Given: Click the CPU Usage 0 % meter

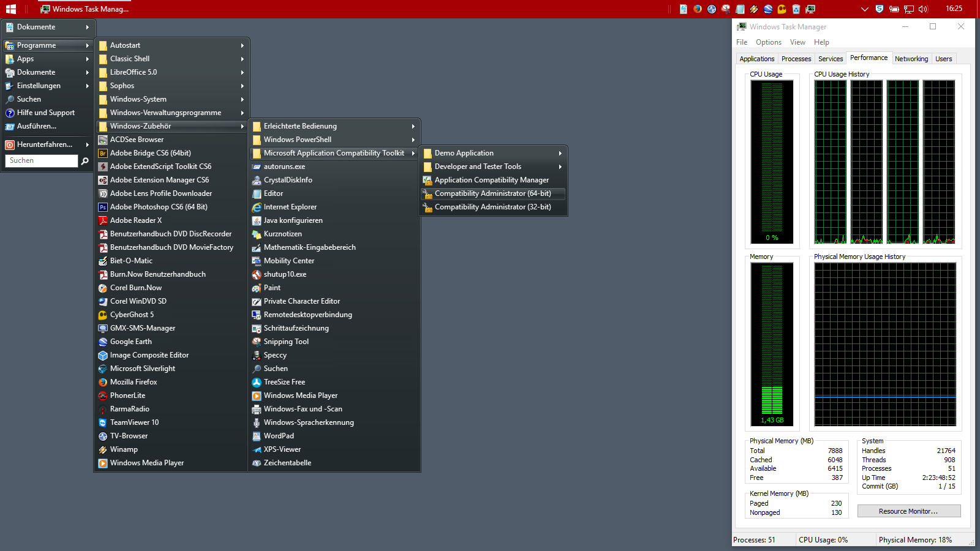Looking at the screenshot, I should (x=772, y=162).
